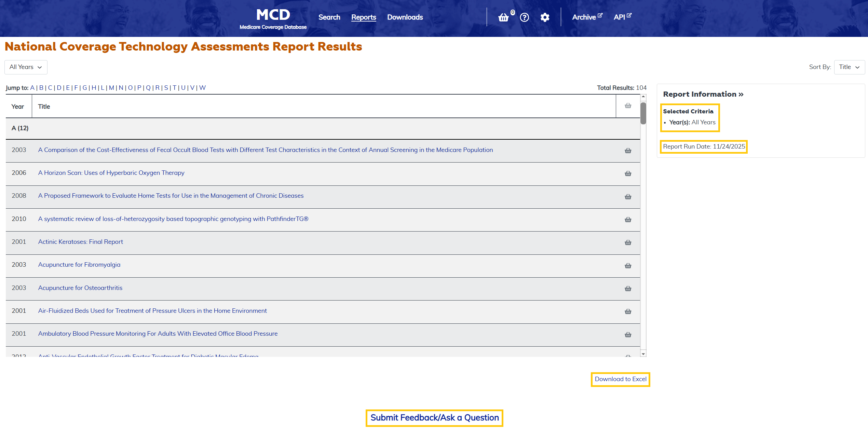868x432 pixels.
Task: Open the settings gear icon
Action: pyautogui.click(x=545, y=17)
